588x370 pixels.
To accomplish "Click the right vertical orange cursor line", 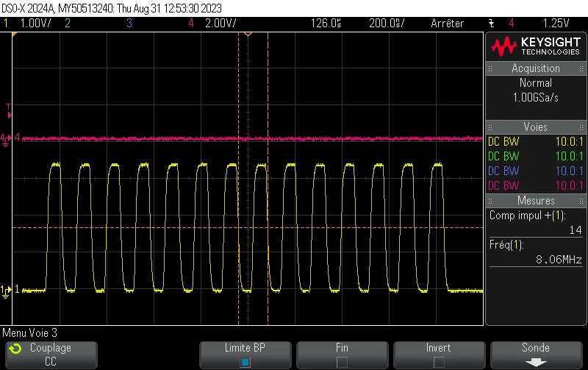I will pos(268,178).
